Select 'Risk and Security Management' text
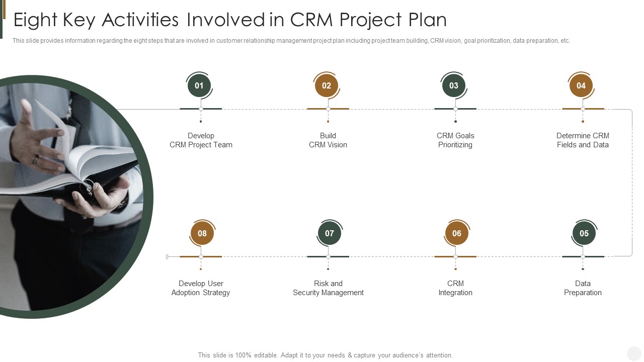Screen dimensions: 644x362 [328, 288]
